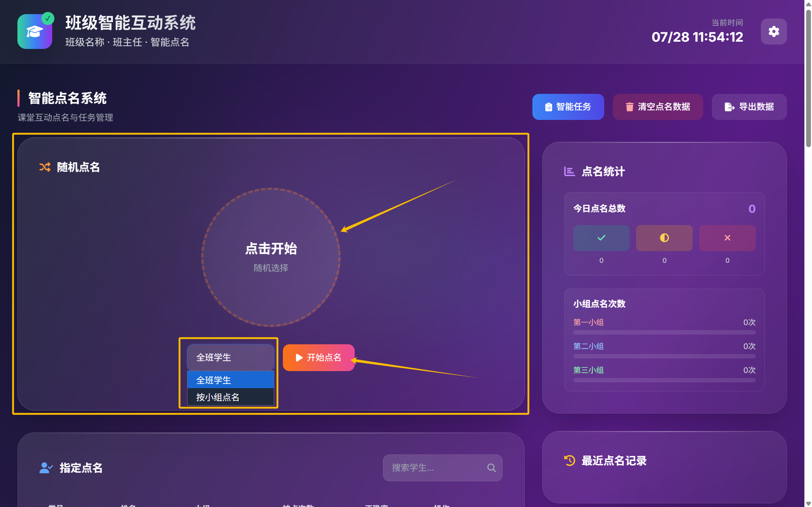
Task: Click the export icon on 导出数据
Action: pos(729,107)
